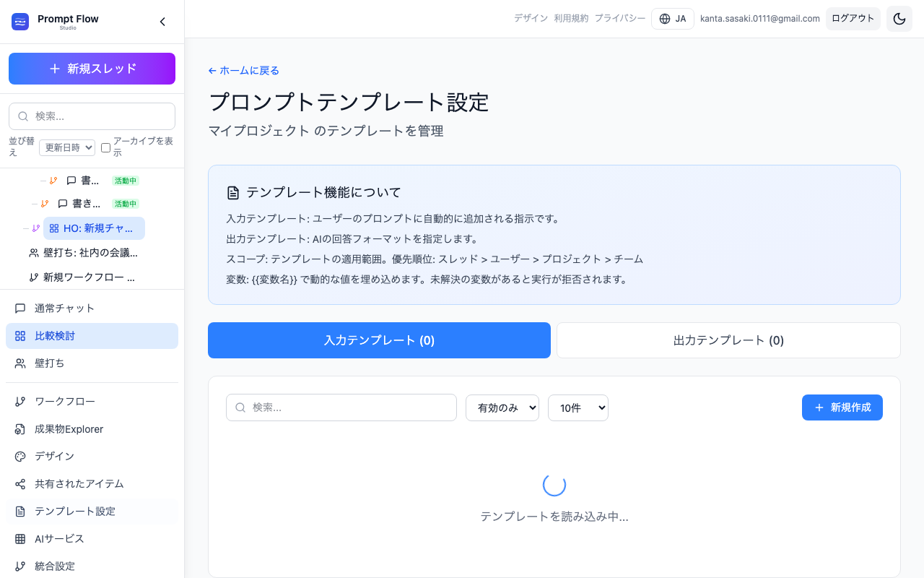Toggle dark mode with the moon icon

coord(899,19)
